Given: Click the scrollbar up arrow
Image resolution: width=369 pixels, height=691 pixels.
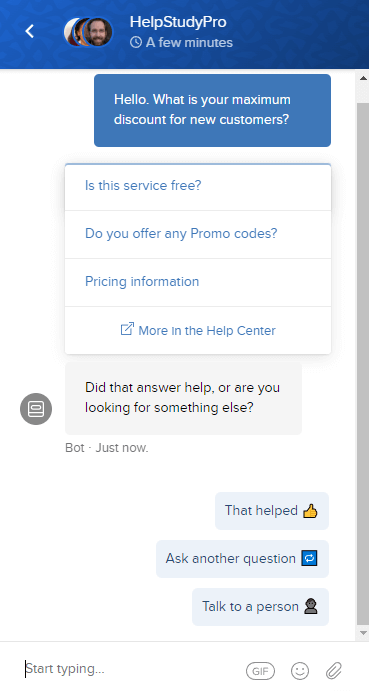Looking at the screenshot, I should pyautogui.click(x=363, y=78).
